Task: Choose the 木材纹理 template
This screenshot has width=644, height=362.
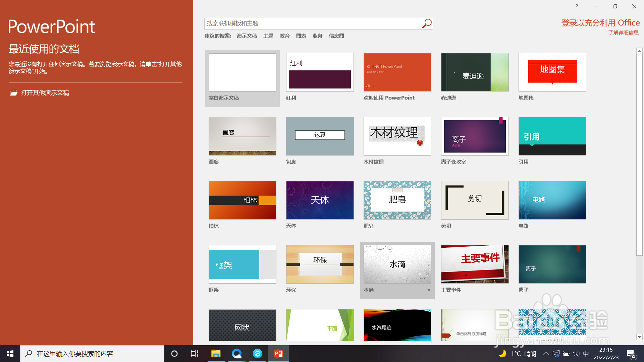Action: pyautogui.click(x=397, y=136)
